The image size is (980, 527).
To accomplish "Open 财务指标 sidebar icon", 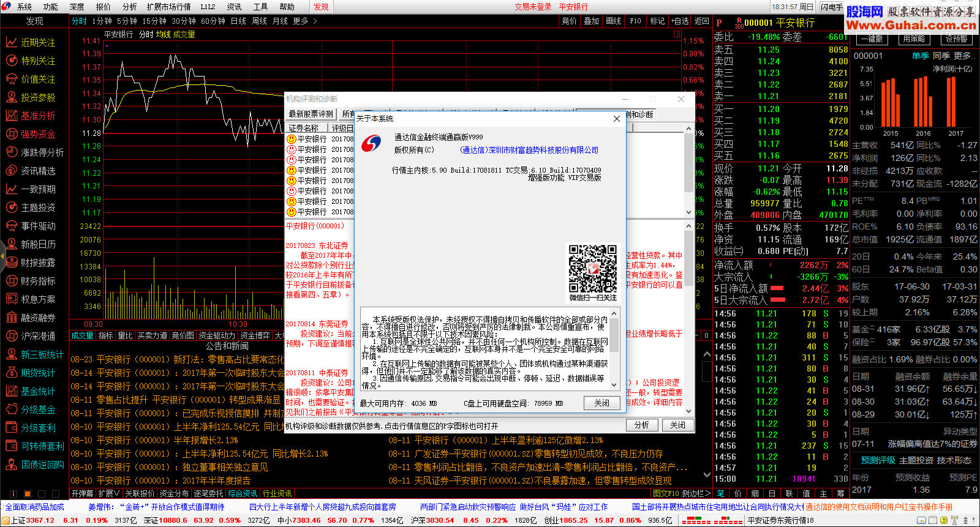I will pos(11,281).
